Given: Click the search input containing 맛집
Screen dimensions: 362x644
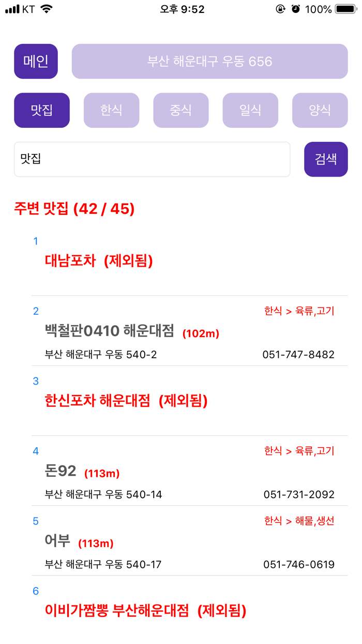Looking at the screenshot, I should pos(152,159).
